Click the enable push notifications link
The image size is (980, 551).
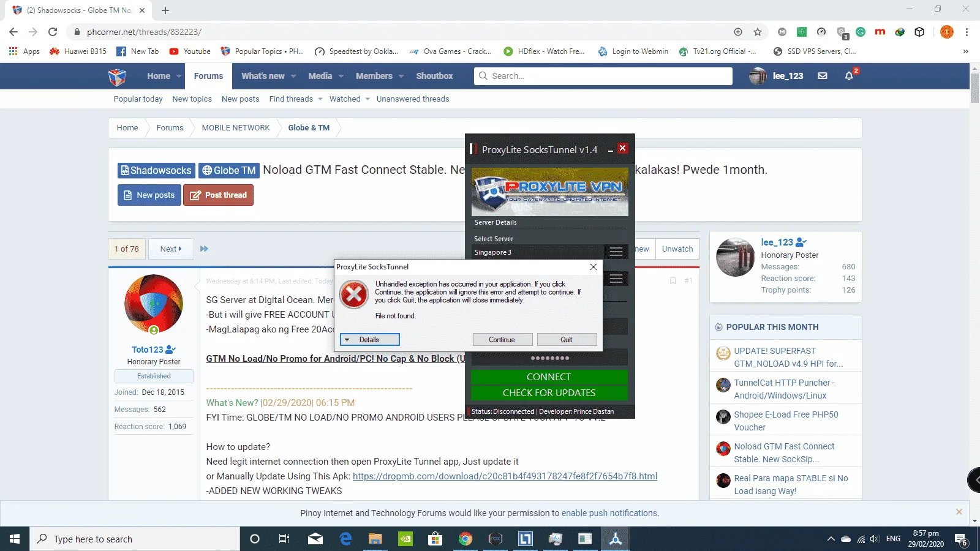(609, 513)
